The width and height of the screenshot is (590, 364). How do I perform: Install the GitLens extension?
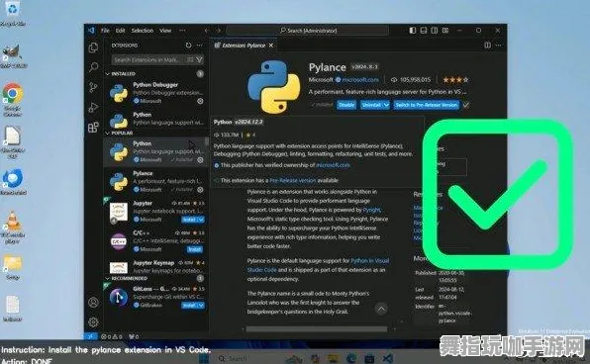click(x=189, y=306)
